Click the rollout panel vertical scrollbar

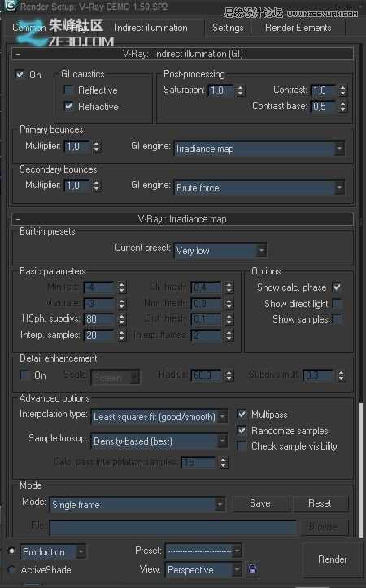[361, 469]
